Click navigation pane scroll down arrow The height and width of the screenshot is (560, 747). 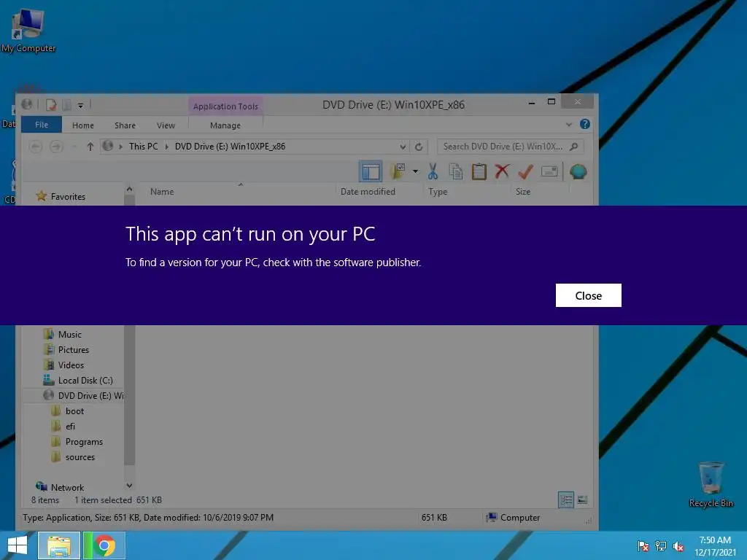point(129,486)
